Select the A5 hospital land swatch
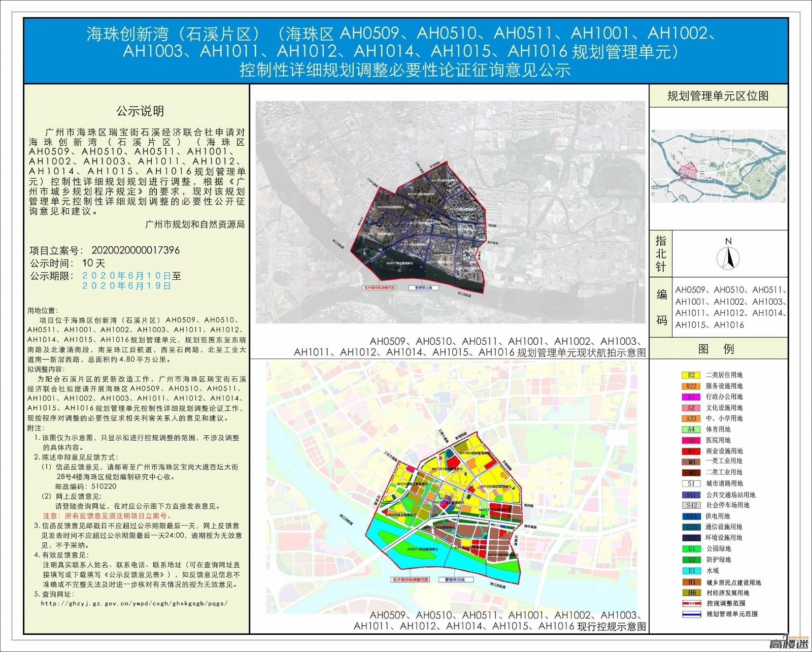Image resolution: width=812 pixels, height=652 pixels. coord(691,440)
